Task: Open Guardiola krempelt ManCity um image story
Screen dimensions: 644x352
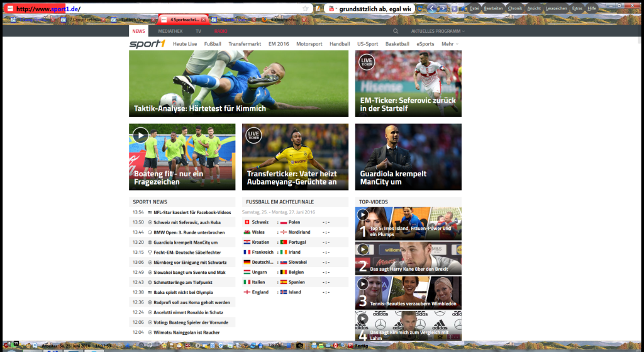Action: click(408, 157)
